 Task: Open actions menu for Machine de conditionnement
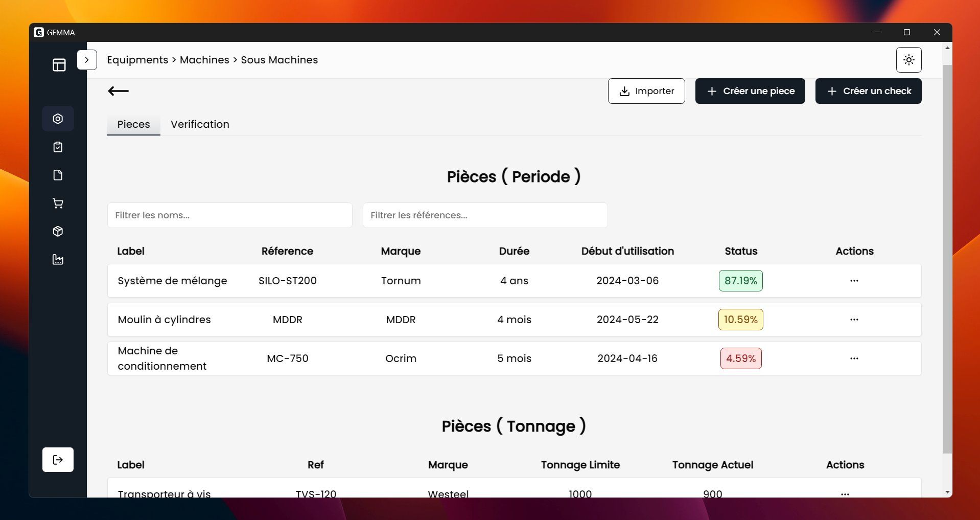click(854, 358)
